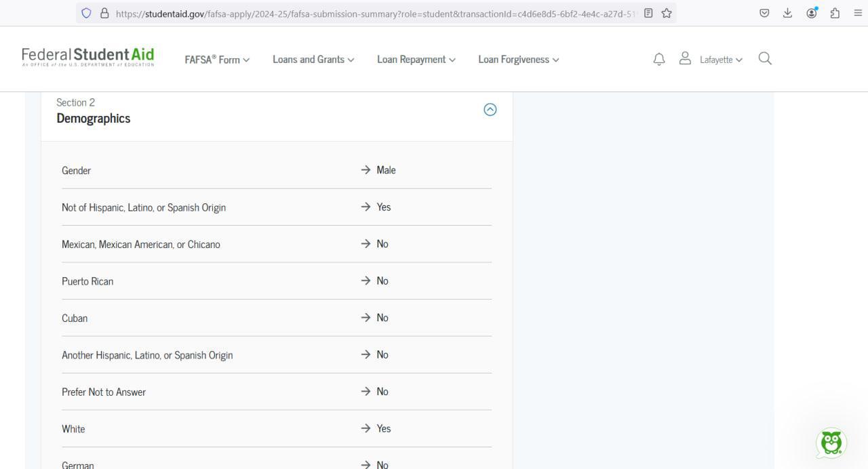Click the Federal Student Aid logo
Image resolution: width=868 pixels, height=469 pixels.
pos(88,57)
